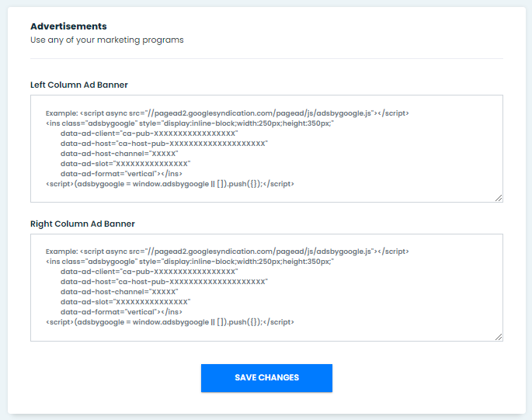Click the Right Column Ad Banner label

[82, 224]
